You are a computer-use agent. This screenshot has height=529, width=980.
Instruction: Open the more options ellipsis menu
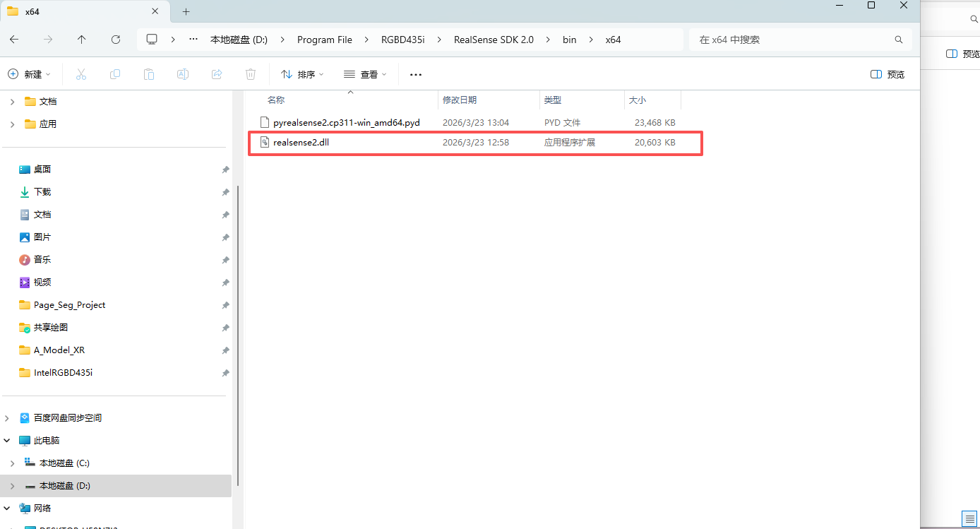click(x=416, y=74)
